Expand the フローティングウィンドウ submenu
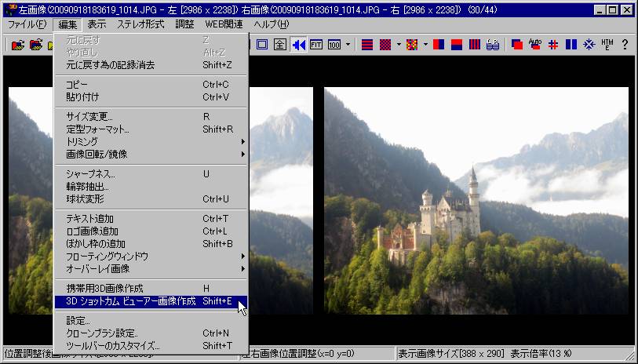638x364 pixels. (151, 257)
